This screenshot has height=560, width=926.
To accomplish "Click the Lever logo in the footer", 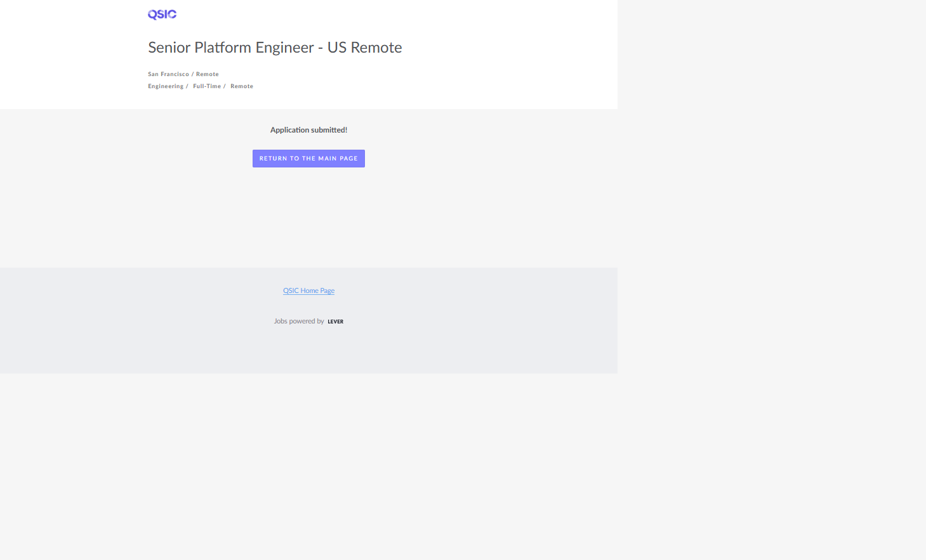I will 335,322.
